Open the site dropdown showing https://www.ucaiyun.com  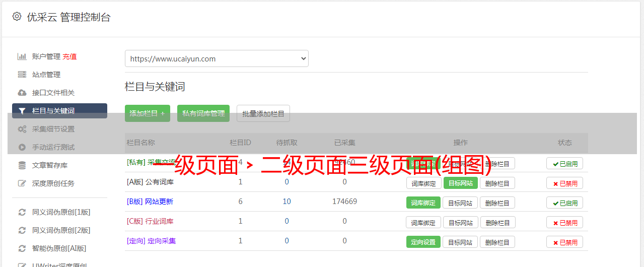(217, 58)
